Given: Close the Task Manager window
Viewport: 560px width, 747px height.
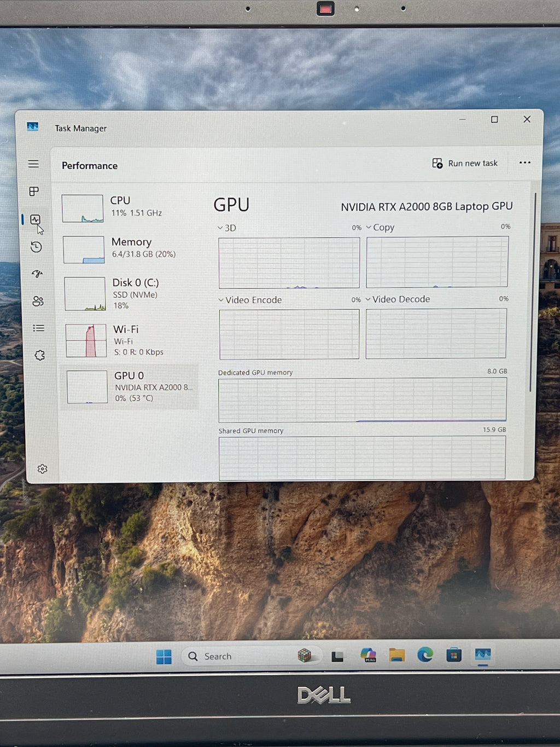Looking at the screenshot, I should tap(527, 119).
